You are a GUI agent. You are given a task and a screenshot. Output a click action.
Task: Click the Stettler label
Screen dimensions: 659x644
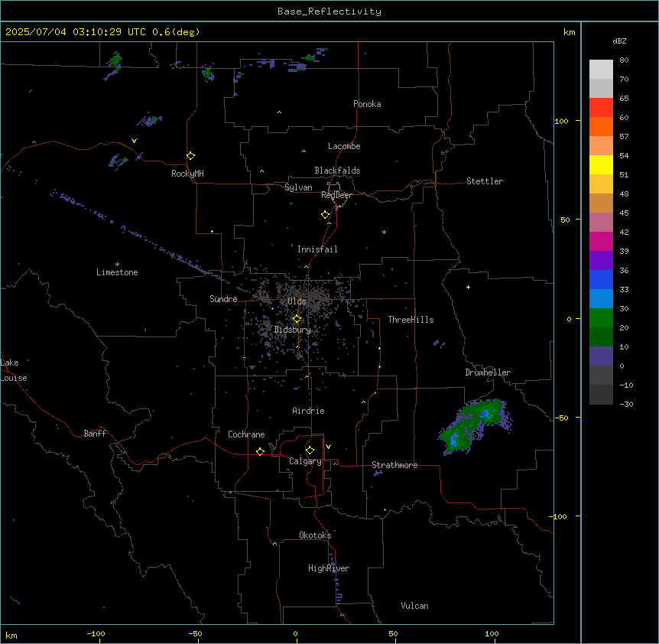click(485, 181)
